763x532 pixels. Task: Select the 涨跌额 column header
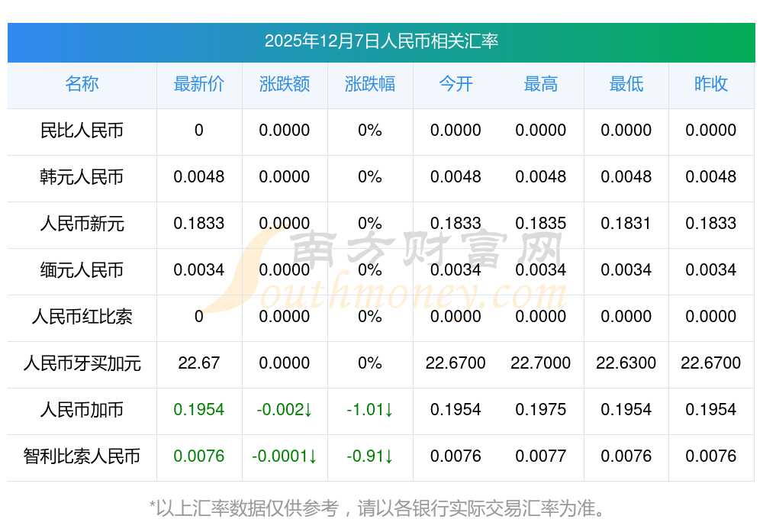pos(284,84)
